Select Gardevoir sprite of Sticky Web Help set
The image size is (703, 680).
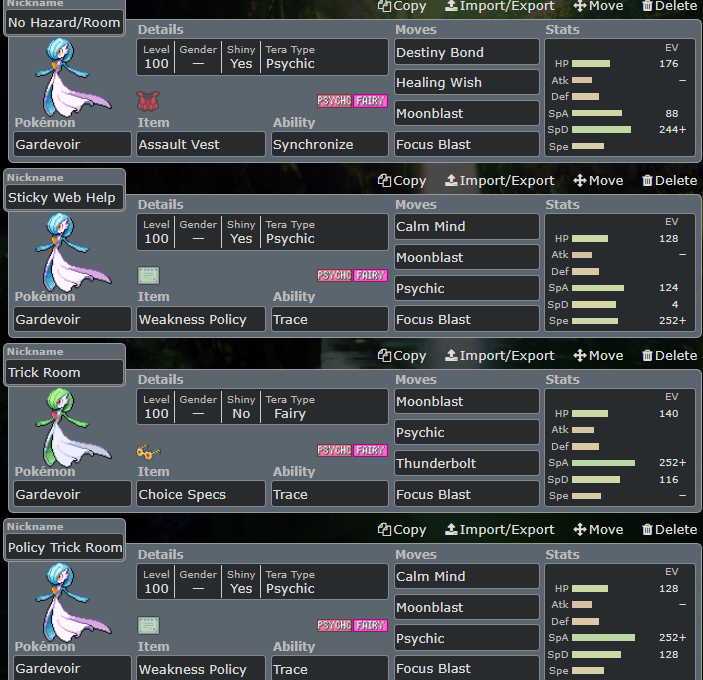(72, 253)
